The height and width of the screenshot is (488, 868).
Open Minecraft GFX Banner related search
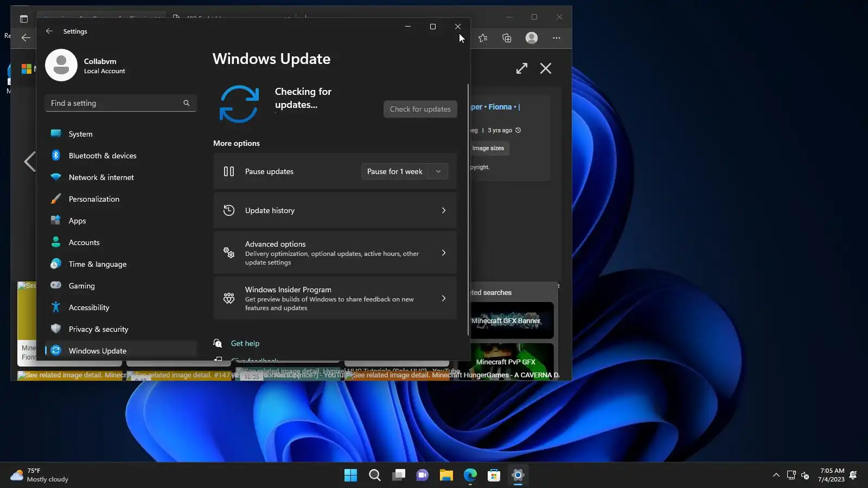pos(512,320)
